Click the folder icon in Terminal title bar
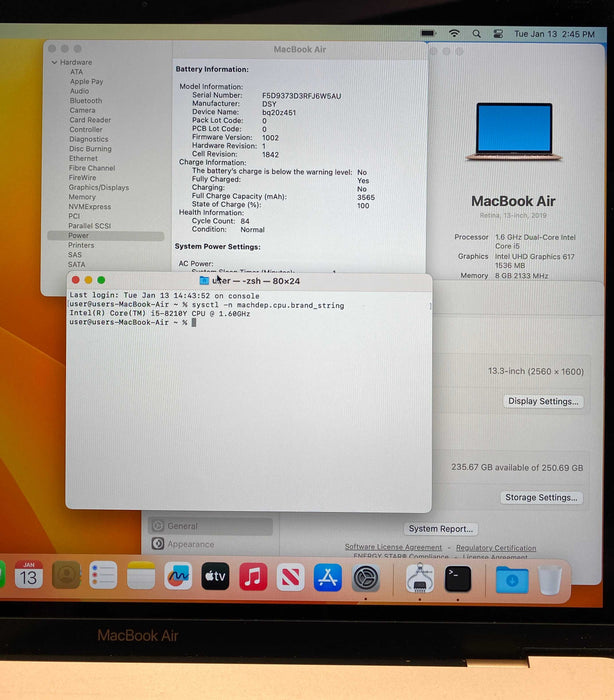Viewport: 614px width, 700px height. 204,280
